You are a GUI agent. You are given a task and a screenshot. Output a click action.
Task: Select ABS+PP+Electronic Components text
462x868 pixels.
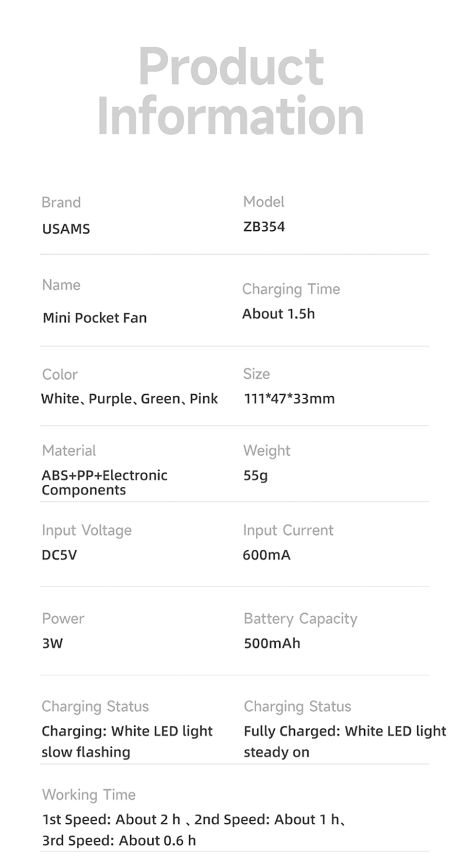(x=104, y=482)
